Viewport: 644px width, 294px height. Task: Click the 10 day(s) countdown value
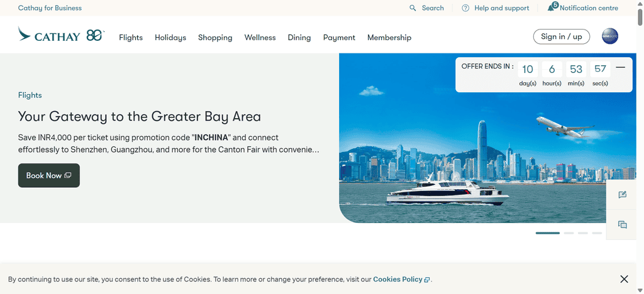click(528, 69)
